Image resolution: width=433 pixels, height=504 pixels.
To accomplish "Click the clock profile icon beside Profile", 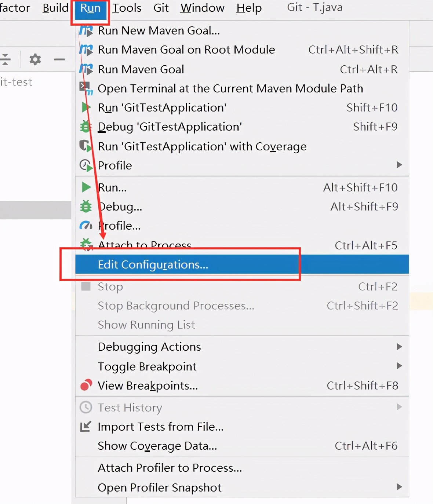I will click(x=86, y=165).
